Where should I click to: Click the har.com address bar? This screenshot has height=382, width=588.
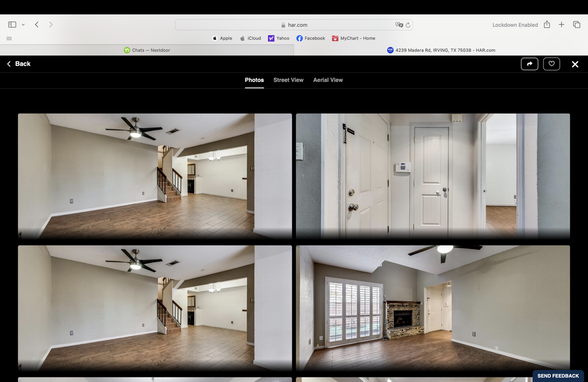coord(294,25)
